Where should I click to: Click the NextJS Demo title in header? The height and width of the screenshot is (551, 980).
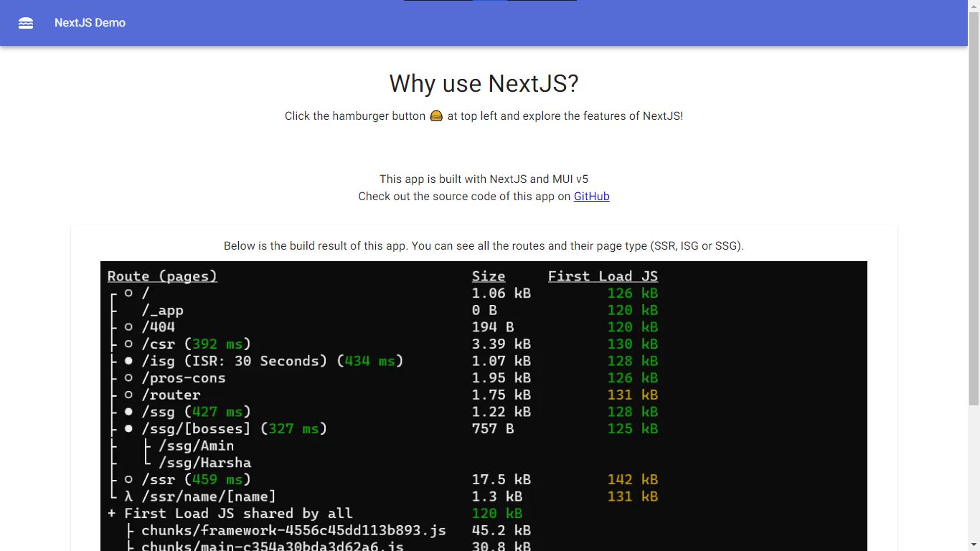tap(90, 23)
